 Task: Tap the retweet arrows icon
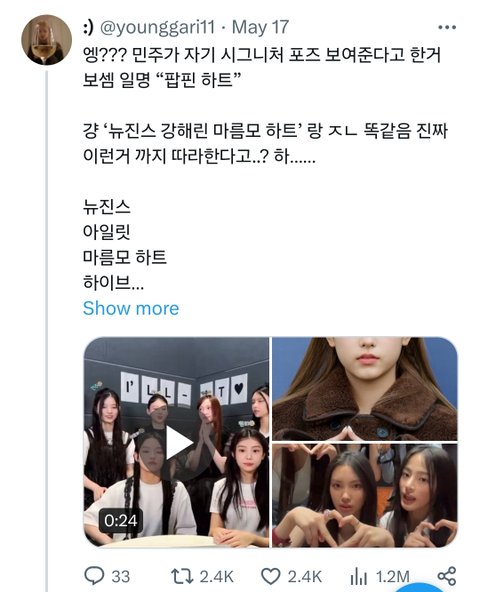tap(182, 576)
